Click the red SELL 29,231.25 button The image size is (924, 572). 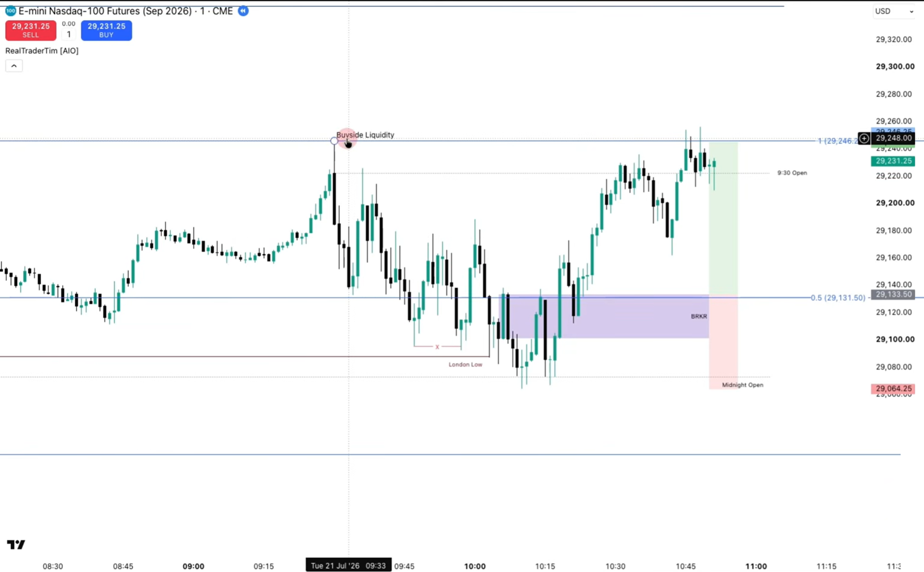tap(31, 31)
